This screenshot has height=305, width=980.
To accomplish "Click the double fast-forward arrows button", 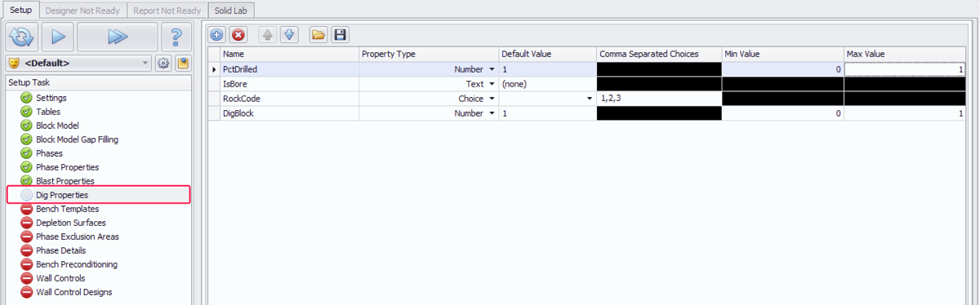I will point(118,37).
